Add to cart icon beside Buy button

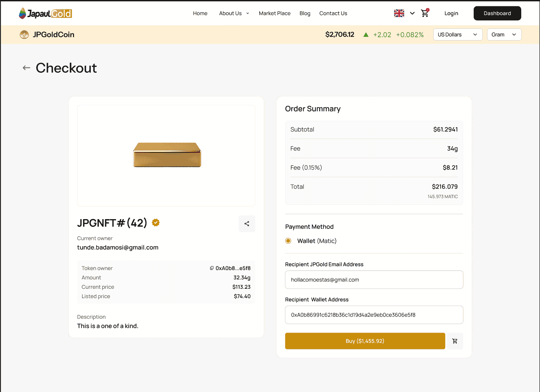(x=455, y=341)
